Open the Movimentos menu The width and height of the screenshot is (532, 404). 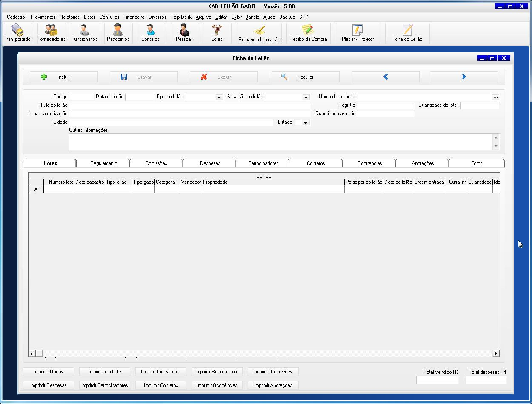43,17
